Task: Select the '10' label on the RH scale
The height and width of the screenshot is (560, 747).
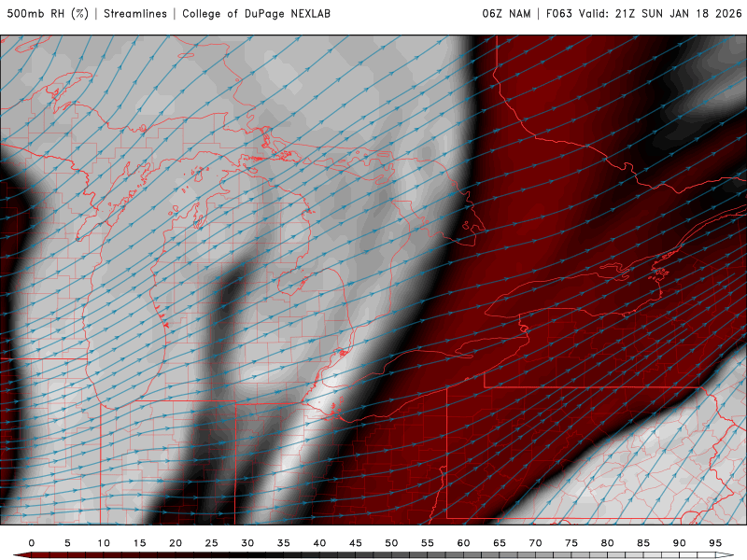Action: [104, 543]
